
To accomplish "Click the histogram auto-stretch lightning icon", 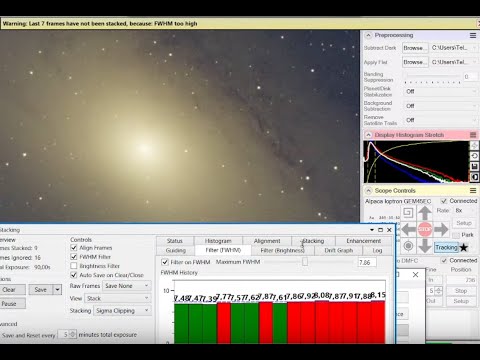I will tap(474, 146).
